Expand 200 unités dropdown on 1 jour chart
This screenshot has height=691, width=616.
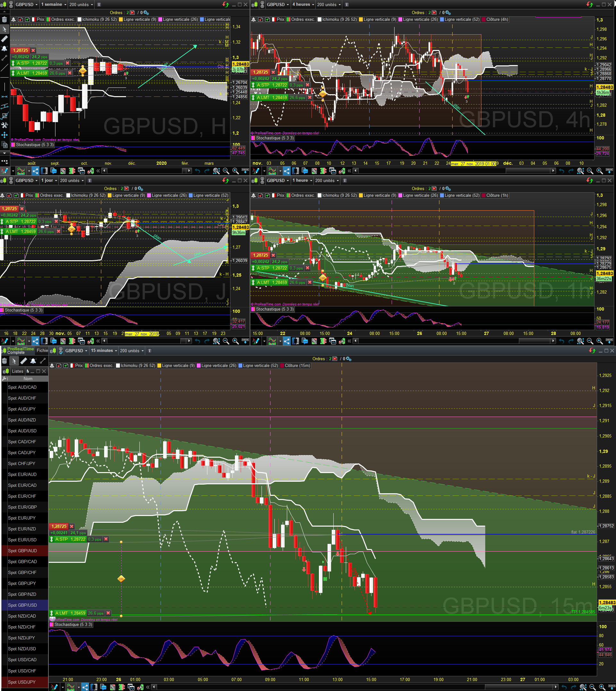[x=71, y=180]
